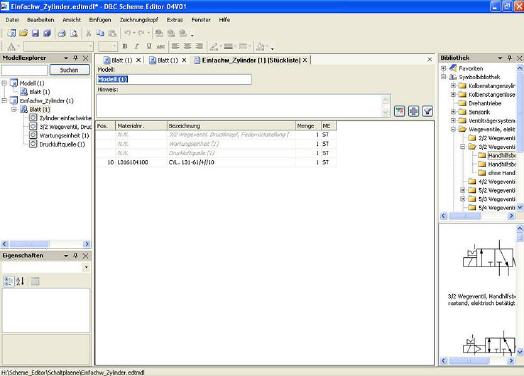Click the Modell name text field
Viewport: 524px width, 376px height.
coord(174,79)
